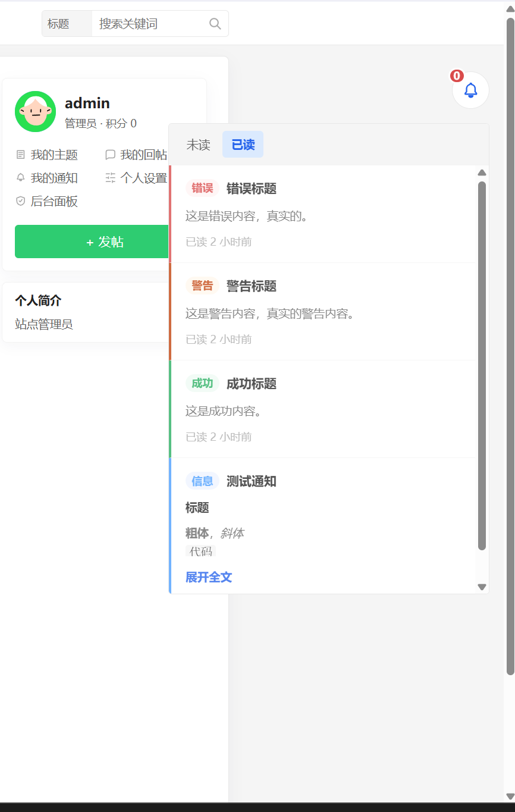
Task: Click the 我的回帖 speech bubble icon
Action: [110, 155]
